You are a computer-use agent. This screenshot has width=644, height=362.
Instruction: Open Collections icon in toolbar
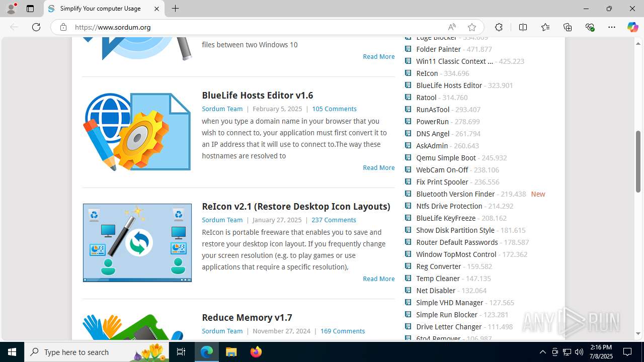[568, 27]
